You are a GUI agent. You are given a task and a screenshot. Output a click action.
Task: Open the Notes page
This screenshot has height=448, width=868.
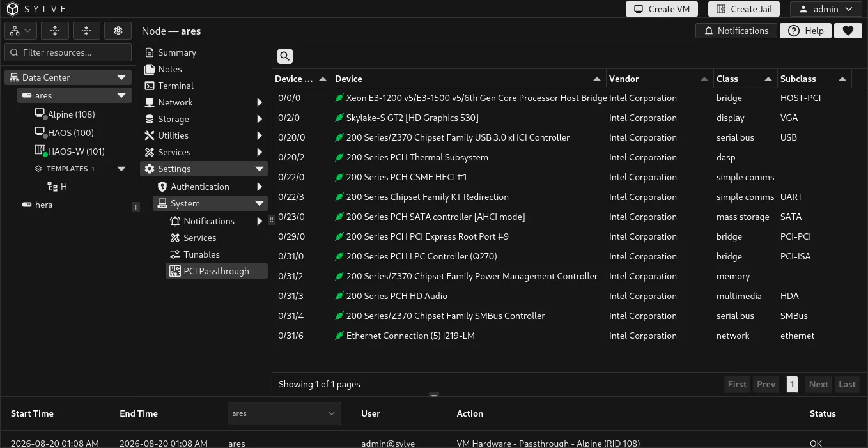(x=170, y=69)
